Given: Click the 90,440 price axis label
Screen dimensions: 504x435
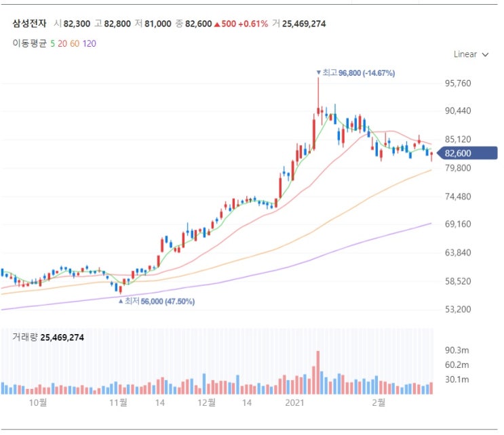Looking at the screenshot, I should point(458,110).
